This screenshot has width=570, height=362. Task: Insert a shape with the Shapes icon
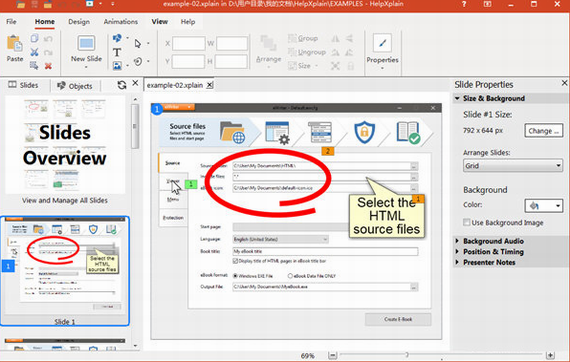pyautogui.click(x=117, y=38)
